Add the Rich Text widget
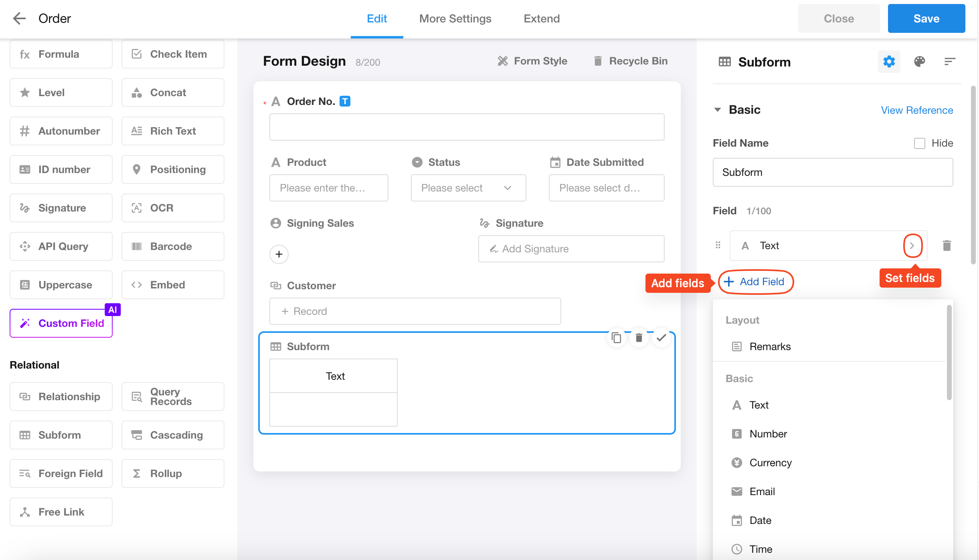The height and width of the screenshot is (560, 979). click(x=173, y=131)
